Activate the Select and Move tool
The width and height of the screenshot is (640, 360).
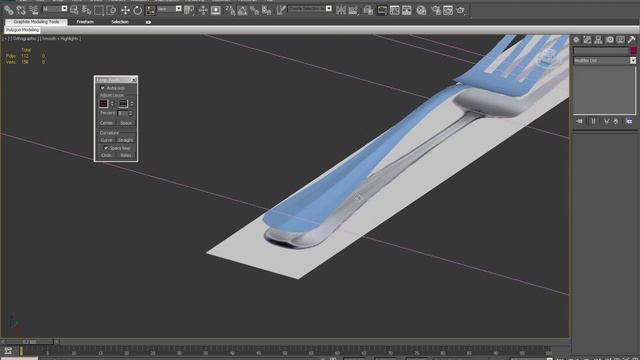pos(125,10)
